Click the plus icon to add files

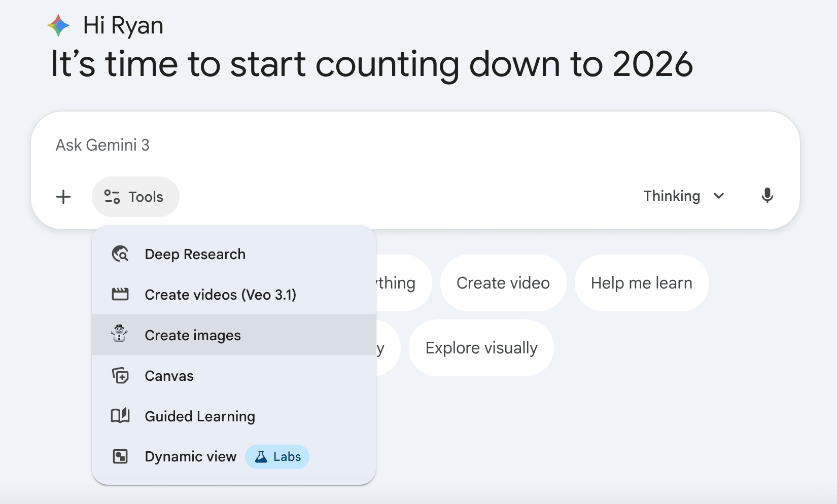63,197
